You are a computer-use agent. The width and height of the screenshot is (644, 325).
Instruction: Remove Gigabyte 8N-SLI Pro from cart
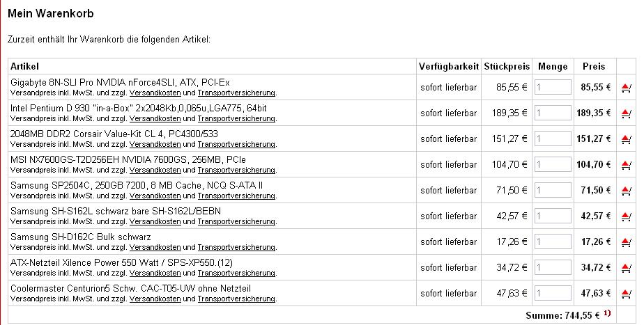click(626, 88)
